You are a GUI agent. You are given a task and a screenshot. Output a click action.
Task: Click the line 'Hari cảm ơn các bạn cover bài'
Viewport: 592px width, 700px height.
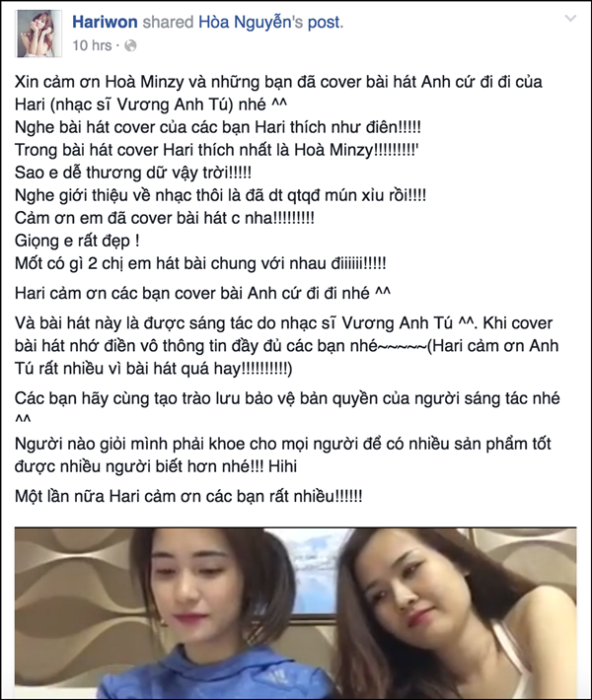[x=202, y=294]
